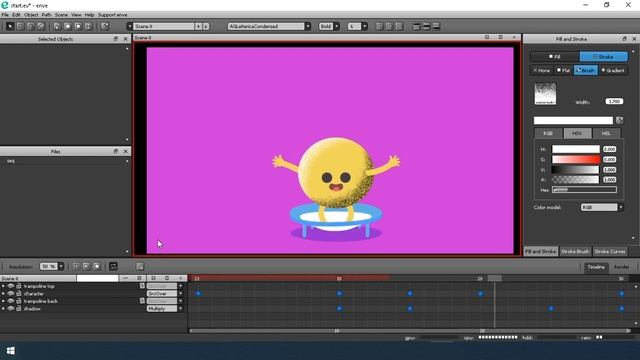Expand the trampoline back layer
The image size is (640, 360).
[3, 301]
